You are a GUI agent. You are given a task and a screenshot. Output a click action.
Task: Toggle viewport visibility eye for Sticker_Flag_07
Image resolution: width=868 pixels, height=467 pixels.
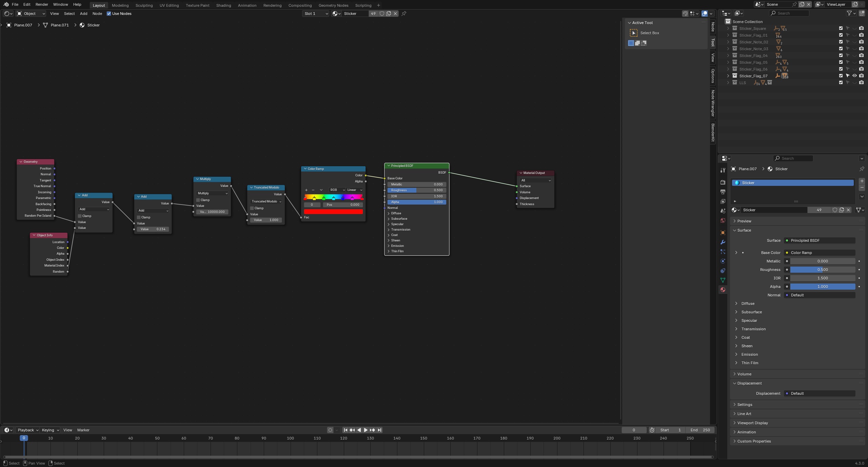click(x=854, y=76)
